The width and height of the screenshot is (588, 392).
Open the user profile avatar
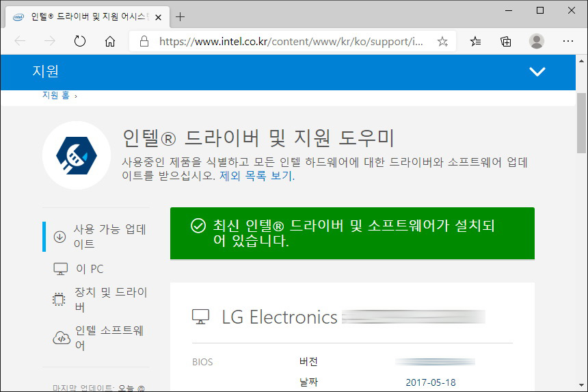(536, 41)
